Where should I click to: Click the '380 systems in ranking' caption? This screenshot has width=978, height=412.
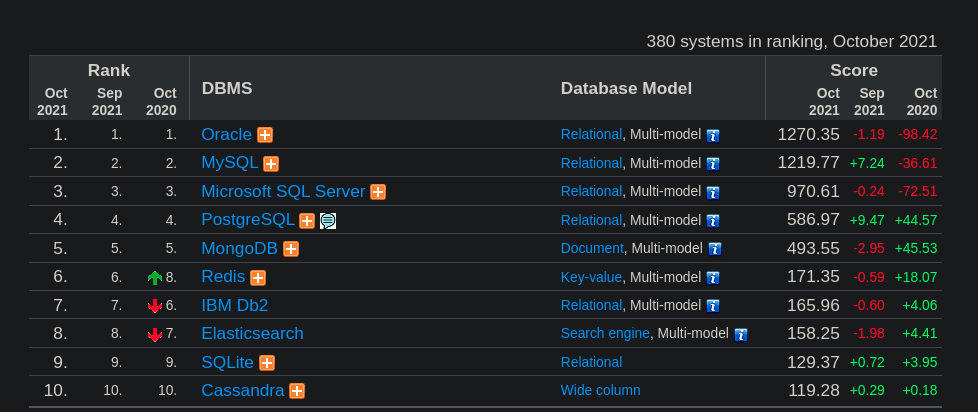792,42
